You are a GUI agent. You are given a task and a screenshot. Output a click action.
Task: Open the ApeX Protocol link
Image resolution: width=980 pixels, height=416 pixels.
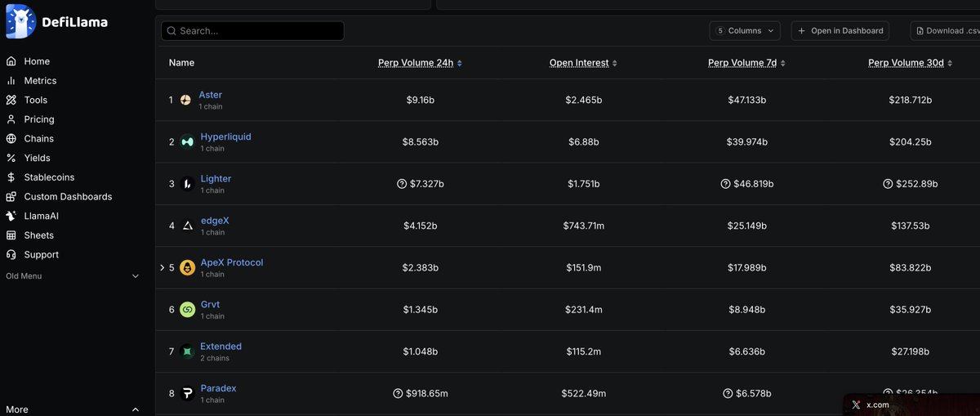(x=232, y=262)
